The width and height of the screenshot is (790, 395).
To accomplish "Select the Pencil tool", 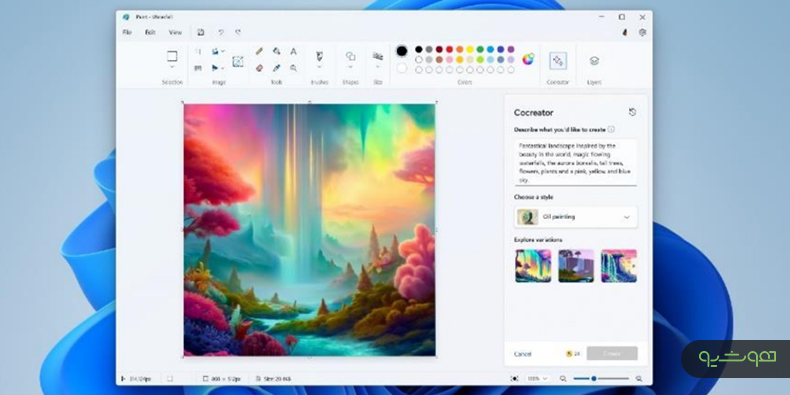I will [x=259, y=51].
